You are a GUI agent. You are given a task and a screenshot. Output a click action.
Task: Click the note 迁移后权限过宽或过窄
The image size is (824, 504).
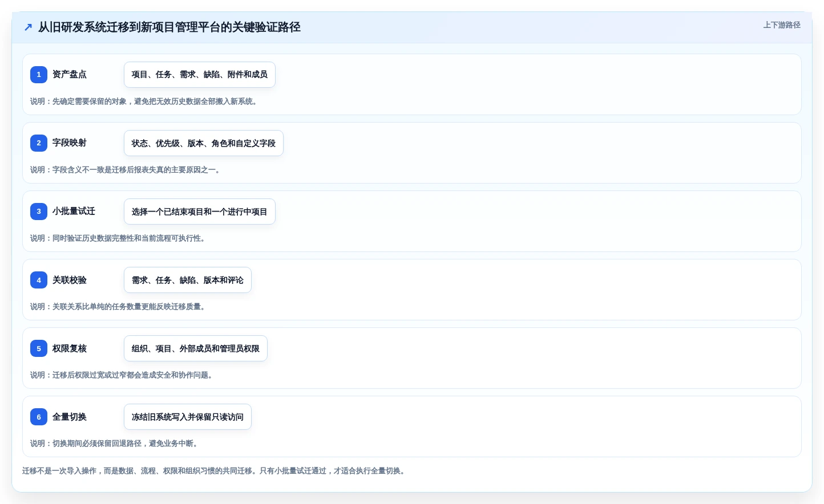click(x=123, y=375)
